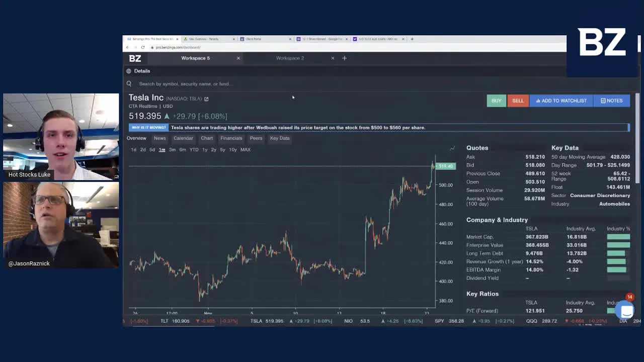This screenshot has width=644, height=362.
Task: Click the BZ logo in the app header
Action: [x=135, y=58]
